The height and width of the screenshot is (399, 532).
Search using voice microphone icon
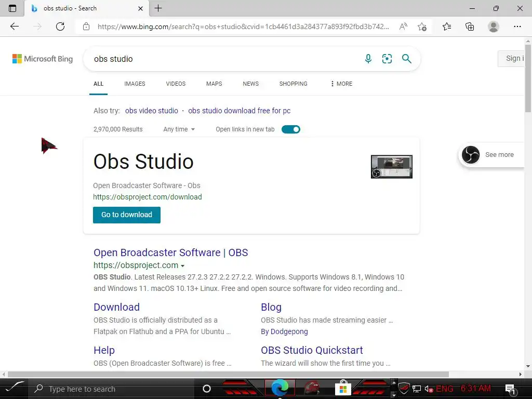pyautogui.click(x=368, y=59)
